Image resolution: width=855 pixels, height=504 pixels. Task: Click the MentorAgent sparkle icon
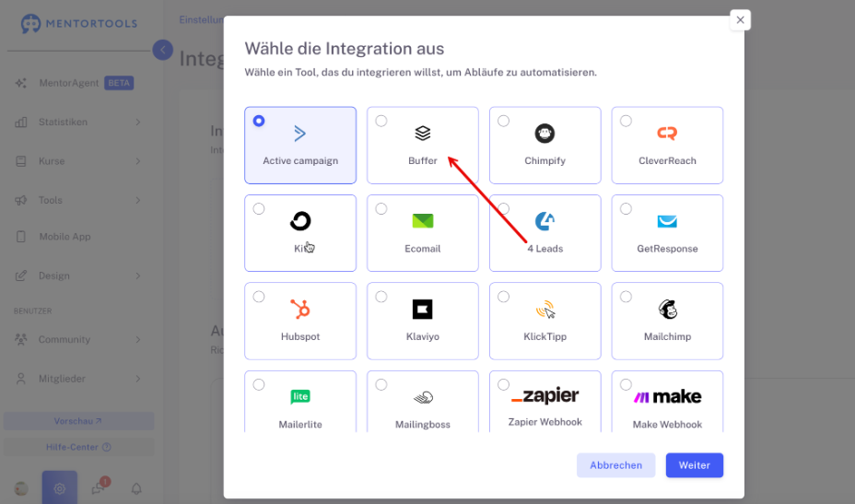[20, 83]
